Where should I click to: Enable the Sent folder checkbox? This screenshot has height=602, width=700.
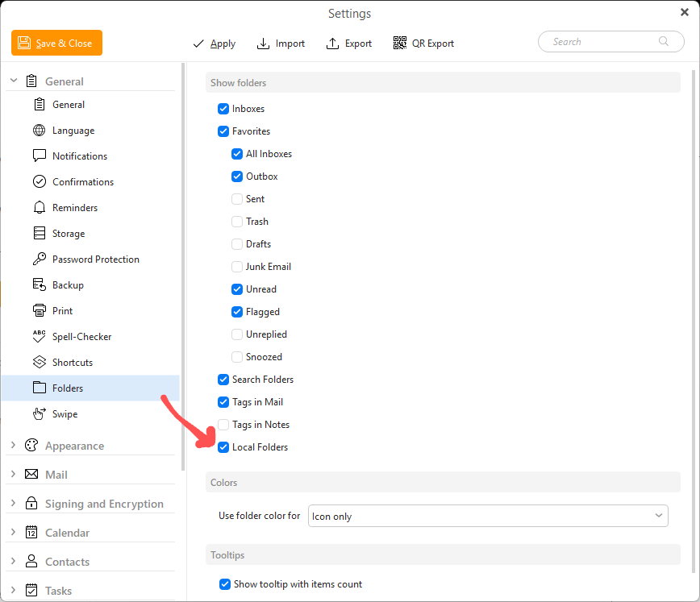pos(237,198)
